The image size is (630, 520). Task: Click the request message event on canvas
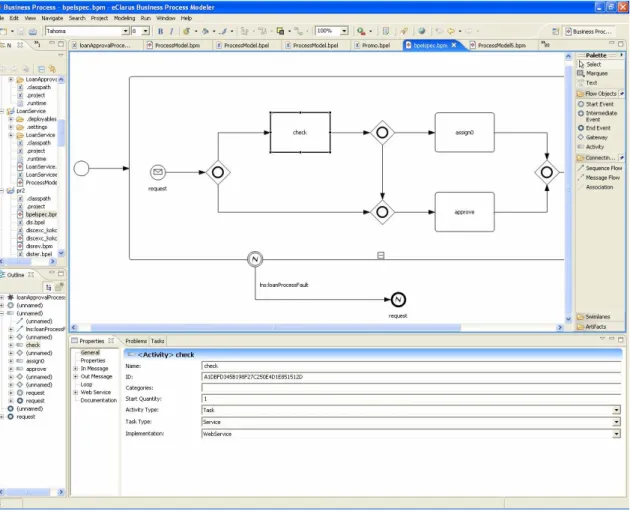[x=158, y=172]
